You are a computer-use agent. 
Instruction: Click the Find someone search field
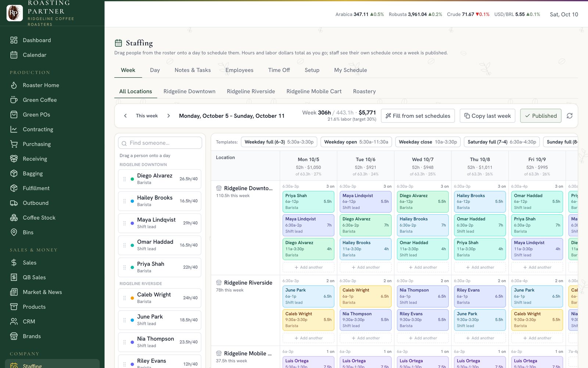pos(160,143)
